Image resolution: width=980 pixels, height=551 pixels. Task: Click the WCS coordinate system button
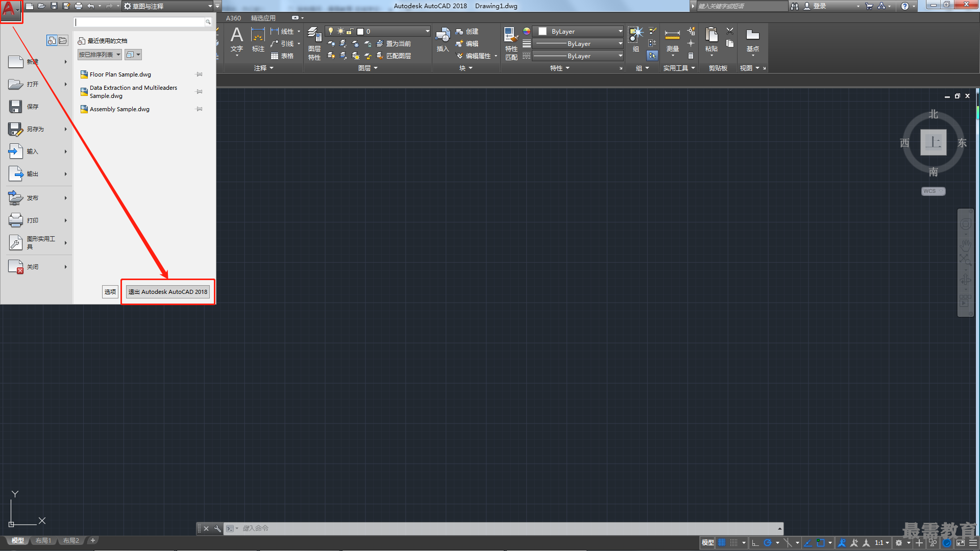click(933, 191)
